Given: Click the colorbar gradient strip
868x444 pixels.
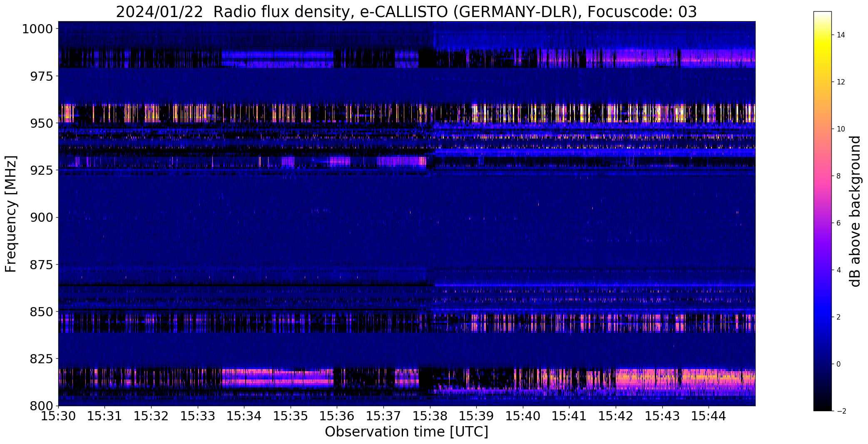Looking at the screenshot, I should [x=822, y=211].
